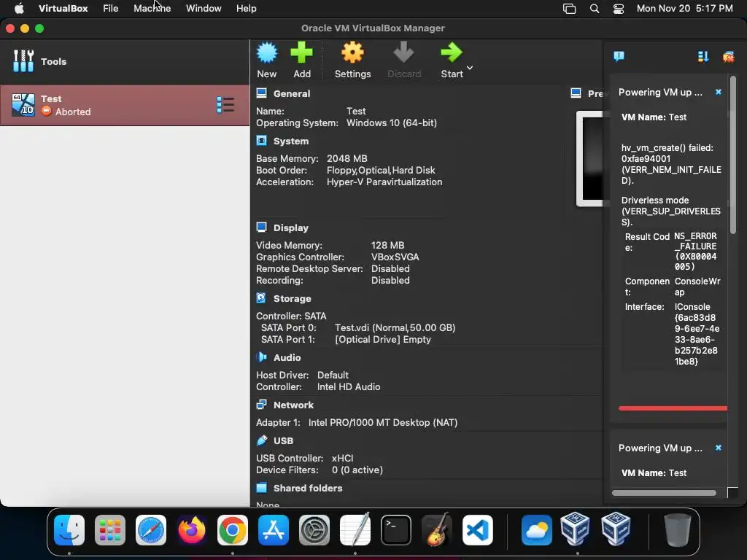
Task: Launch Google Chrome from the Dock
Action: (x=233, y=529)
